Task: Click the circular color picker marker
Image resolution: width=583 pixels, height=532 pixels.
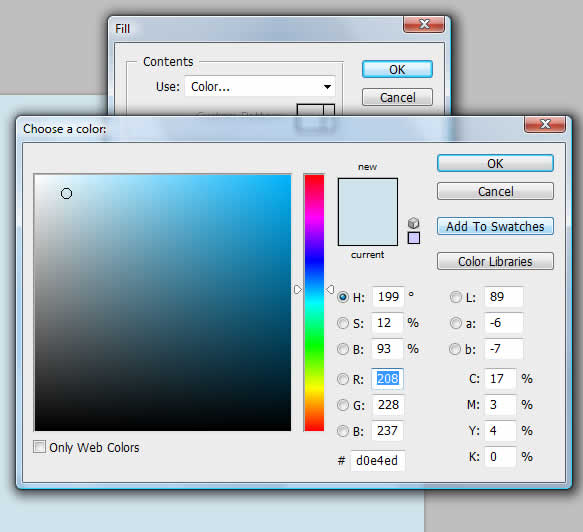Action: [66, 193]
